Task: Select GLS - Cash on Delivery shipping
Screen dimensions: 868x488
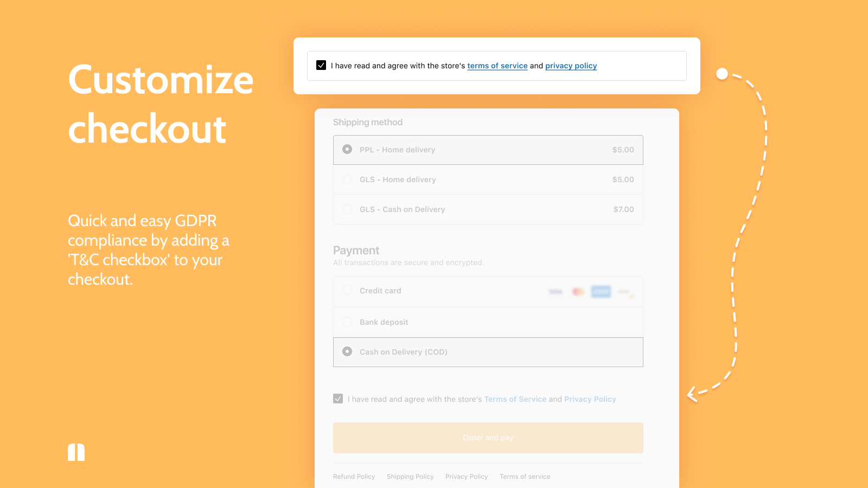Action: point(347,209)
